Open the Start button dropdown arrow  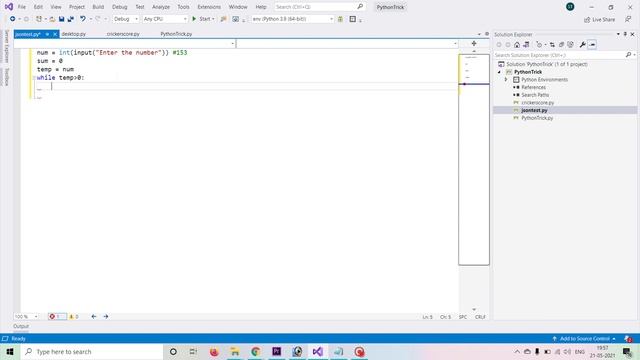213,19
